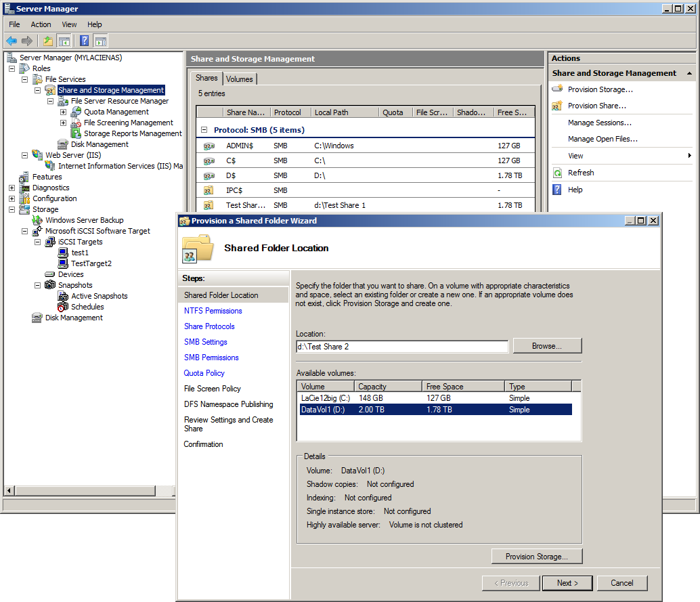The width and height of the screenshot is (700, 602).
Task: Click the console tree horizontal scrollbar
Action: coord(85,491)
